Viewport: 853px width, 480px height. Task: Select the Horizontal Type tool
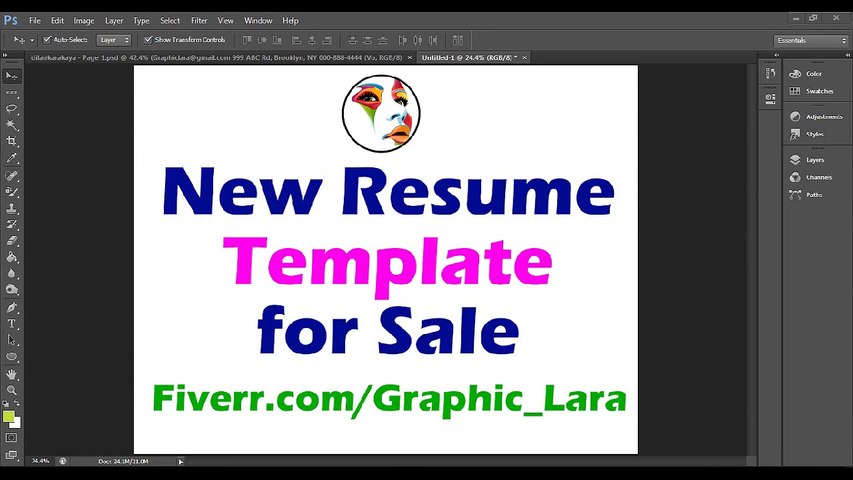click(11, 324)
